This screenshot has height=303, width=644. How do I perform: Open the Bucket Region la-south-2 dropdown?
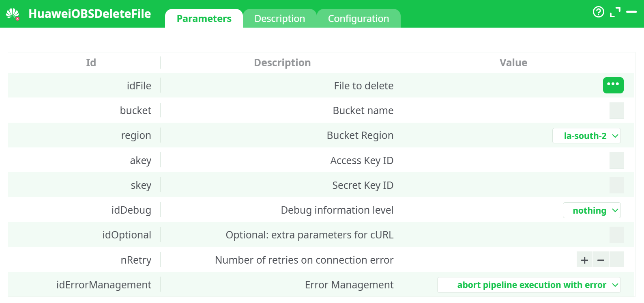pos(586,136)
